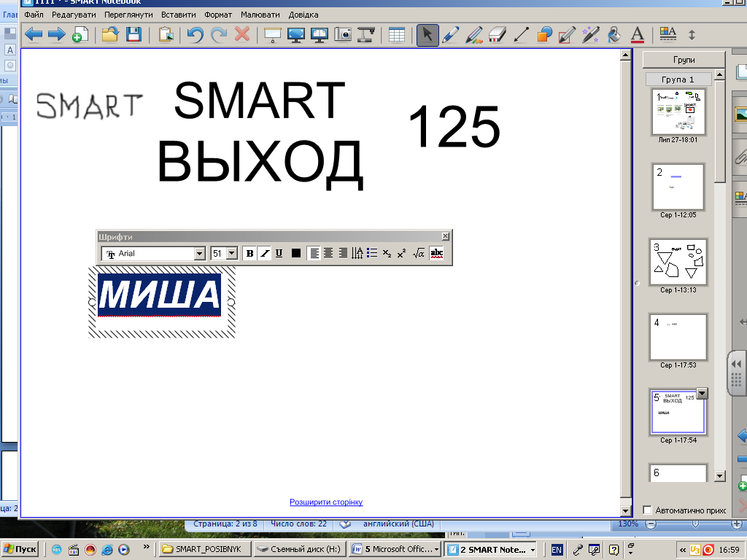Select the Text tool
The image size is (747, 560).
[637, 34]
